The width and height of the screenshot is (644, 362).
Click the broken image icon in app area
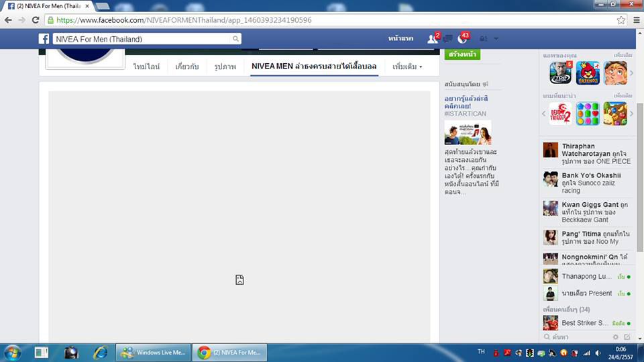click(x=240, y=279)
